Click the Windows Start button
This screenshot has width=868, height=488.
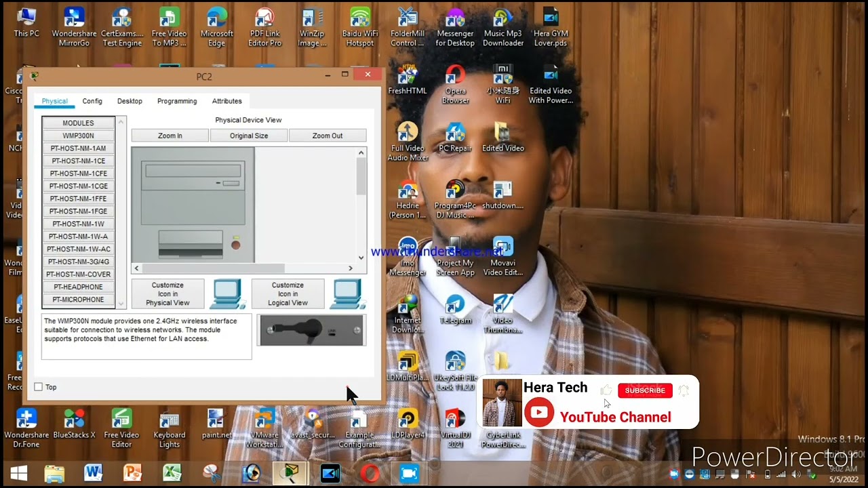click(x=18, y=473)
